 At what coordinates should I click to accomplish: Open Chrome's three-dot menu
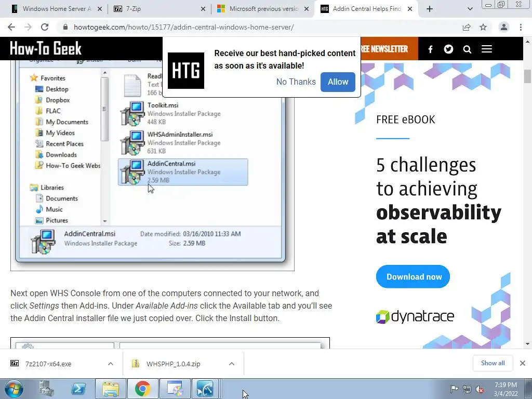521,27
